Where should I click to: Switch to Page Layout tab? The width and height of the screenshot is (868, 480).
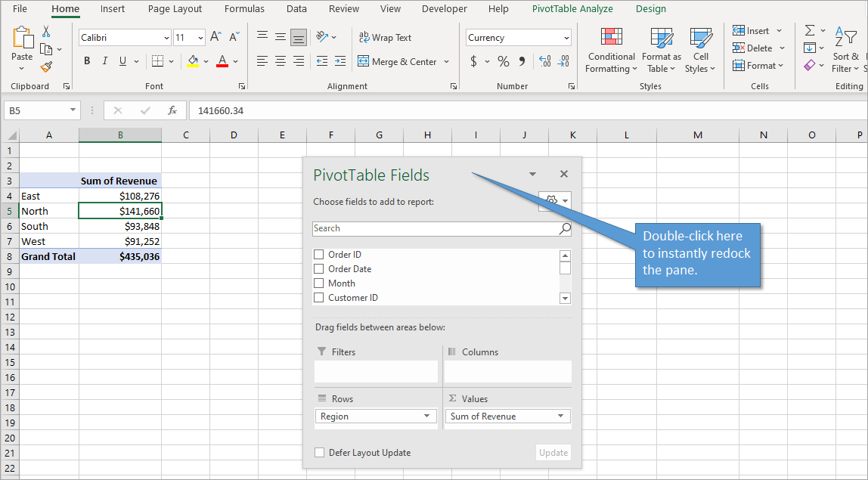click(175, 9)
